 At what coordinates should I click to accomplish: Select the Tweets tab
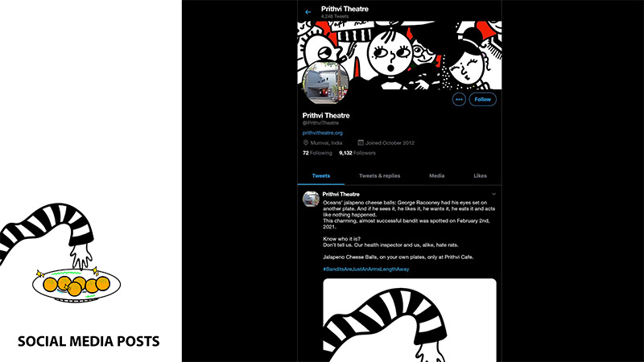(320, 175)
